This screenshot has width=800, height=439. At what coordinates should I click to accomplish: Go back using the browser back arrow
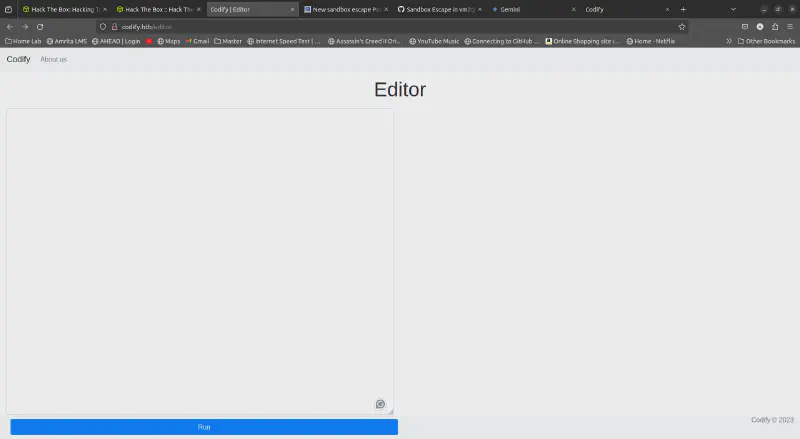pos(10,26)
